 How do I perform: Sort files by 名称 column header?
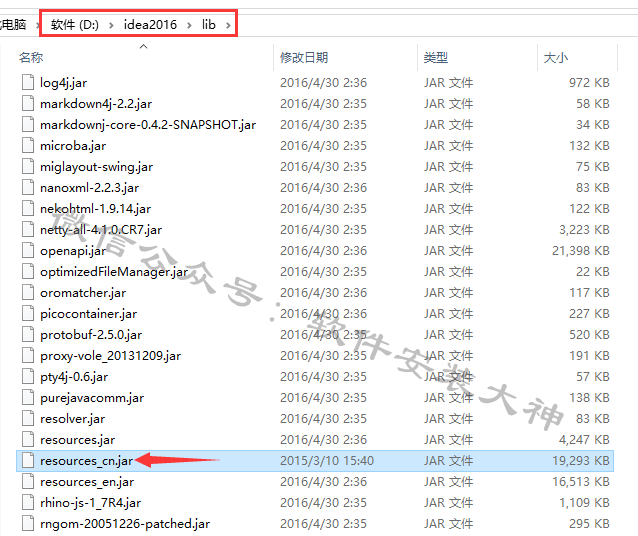31,57
